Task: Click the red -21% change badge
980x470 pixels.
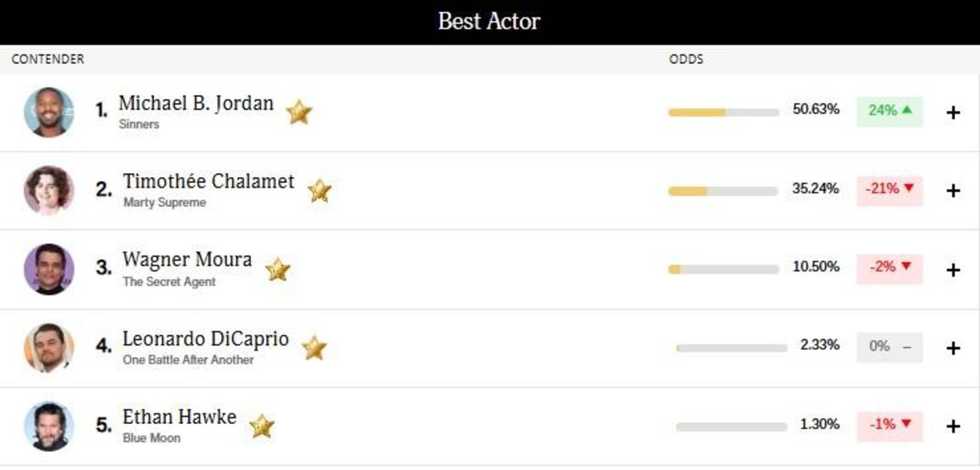Action: [x=890, y=189]
